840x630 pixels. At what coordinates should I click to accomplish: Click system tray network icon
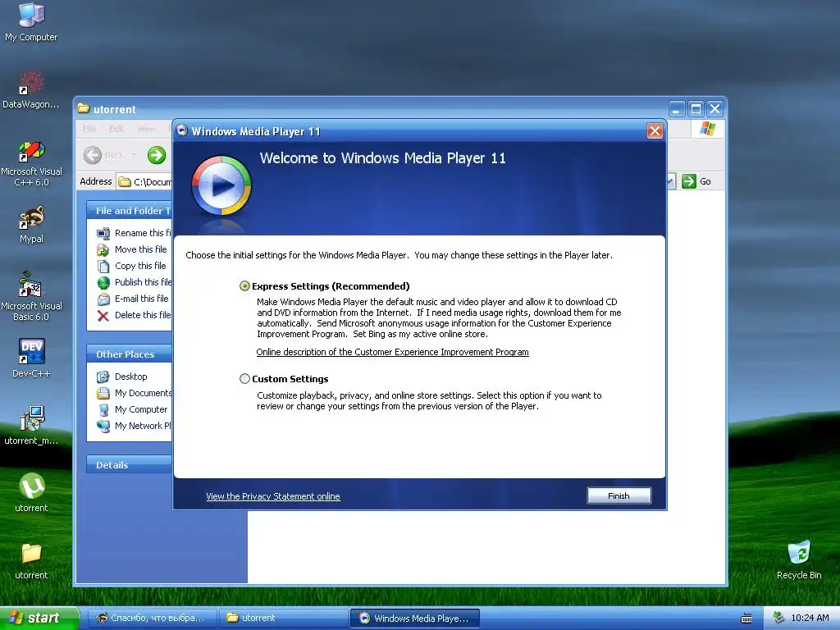(778, 618)
